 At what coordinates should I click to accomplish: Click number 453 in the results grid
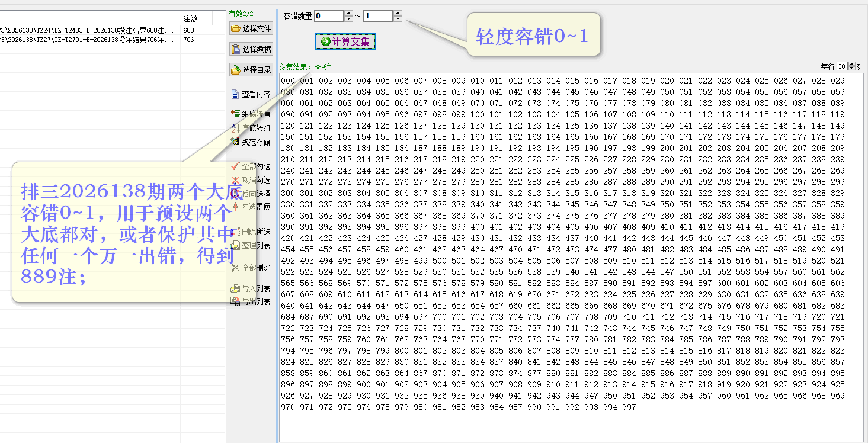838,238
